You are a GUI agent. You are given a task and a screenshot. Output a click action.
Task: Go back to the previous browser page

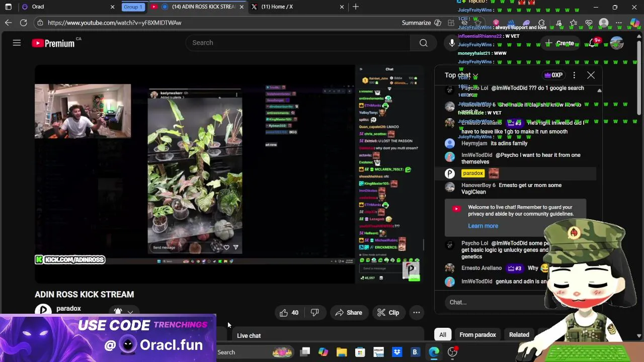point(8,23)
